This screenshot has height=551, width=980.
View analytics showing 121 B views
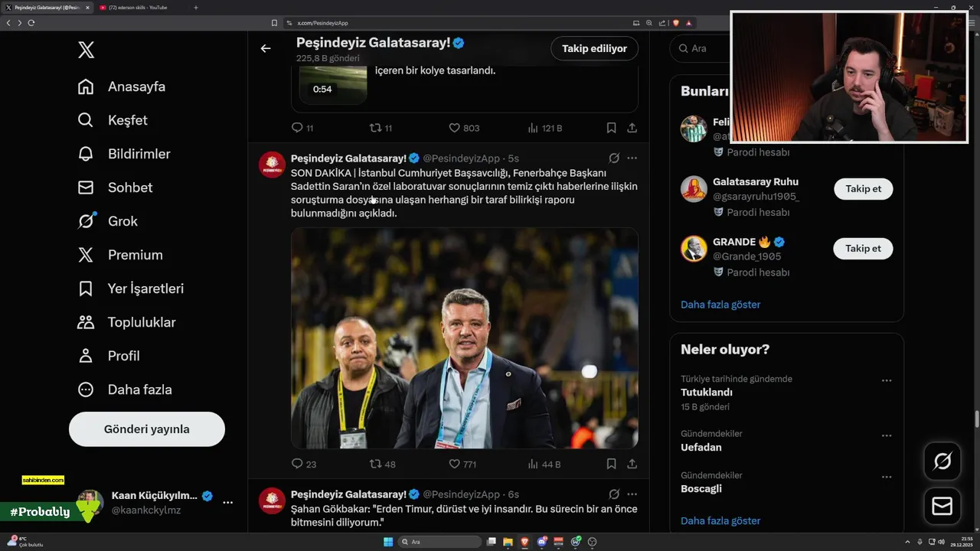coord(545,128)
